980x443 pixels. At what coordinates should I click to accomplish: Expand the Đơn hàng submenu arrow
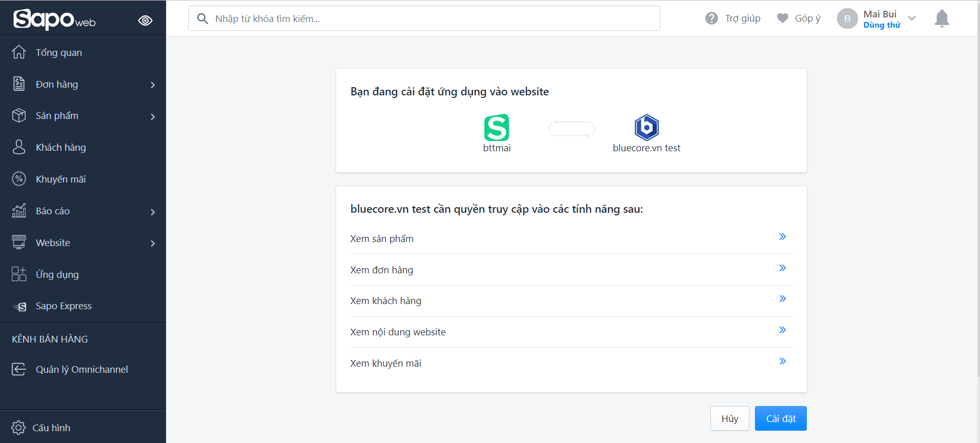click(153, 85)
